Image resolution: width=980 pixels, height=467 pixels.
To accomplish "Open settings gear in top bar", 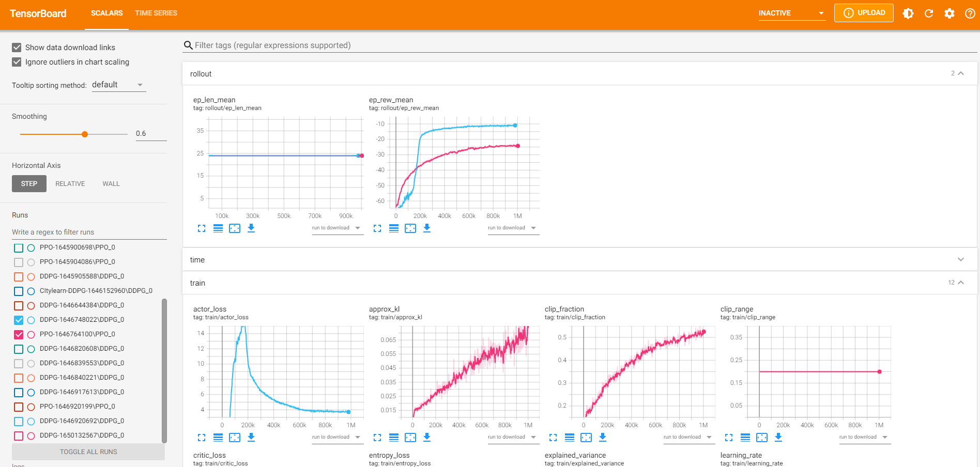I will tap(950, 13).
